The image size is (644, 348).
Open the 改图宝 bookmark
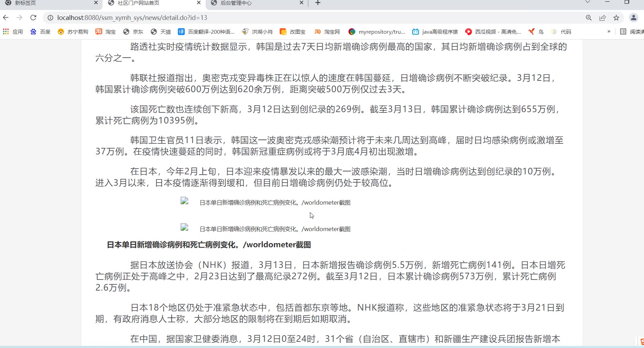[293, 32]
